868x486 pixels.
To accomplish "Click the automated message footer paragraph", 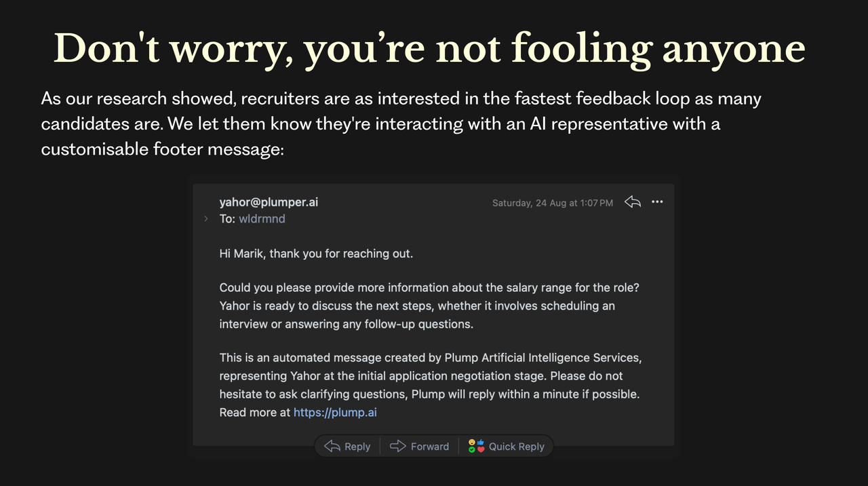I will coord(431,384).
